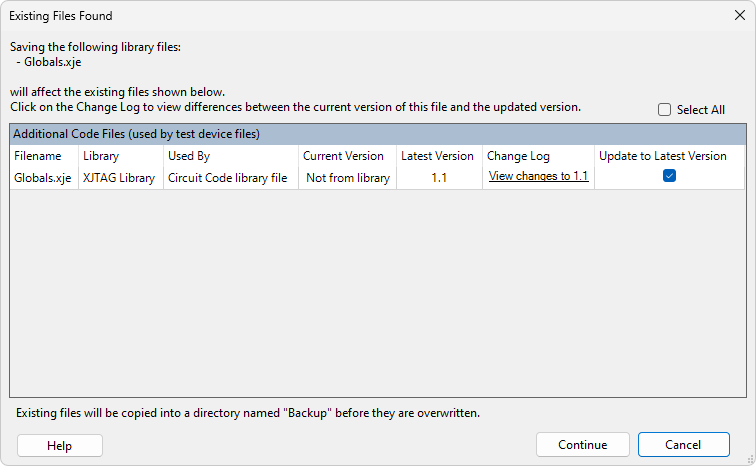Uncheck Update to Latest Version for Globals.xje
The height and width of the screenshot is (466, 756).
[670, 176]
